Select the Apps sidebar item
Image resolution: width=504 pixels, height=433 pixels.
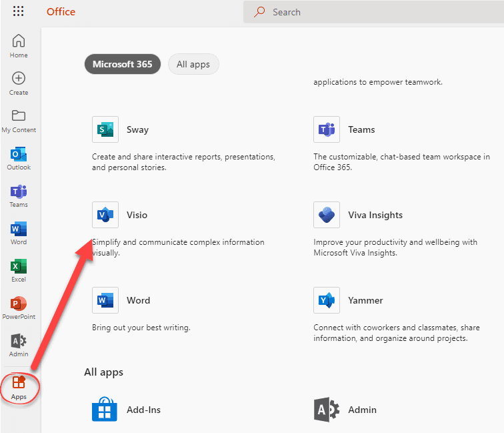click(x=19, y=388)
